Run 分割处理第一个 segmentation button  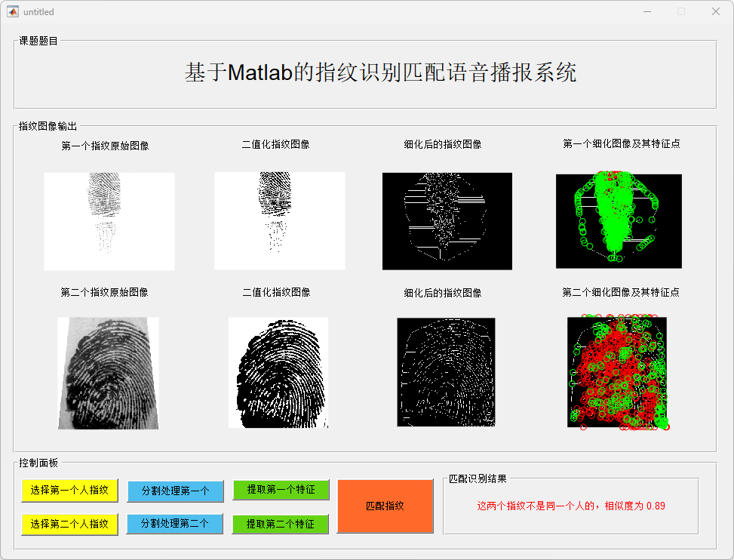pos(175,491)
